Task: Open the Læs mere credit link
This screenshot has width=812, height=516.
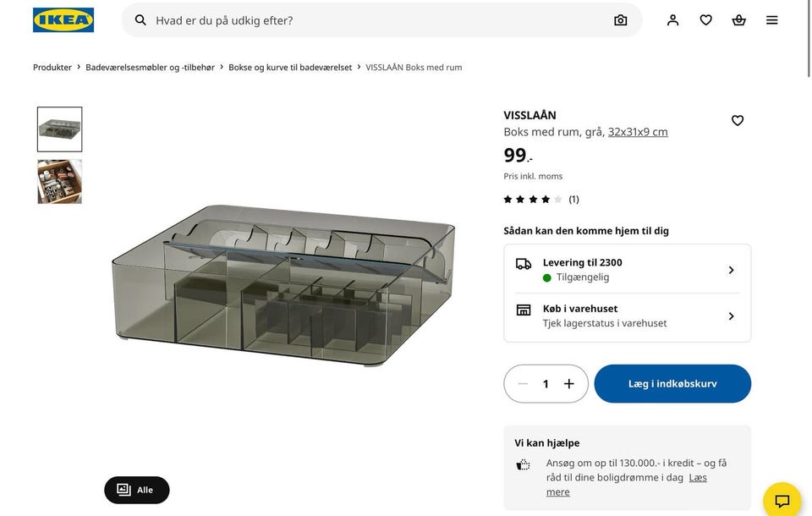Action: pyautogui.click(x=698, y=478)
